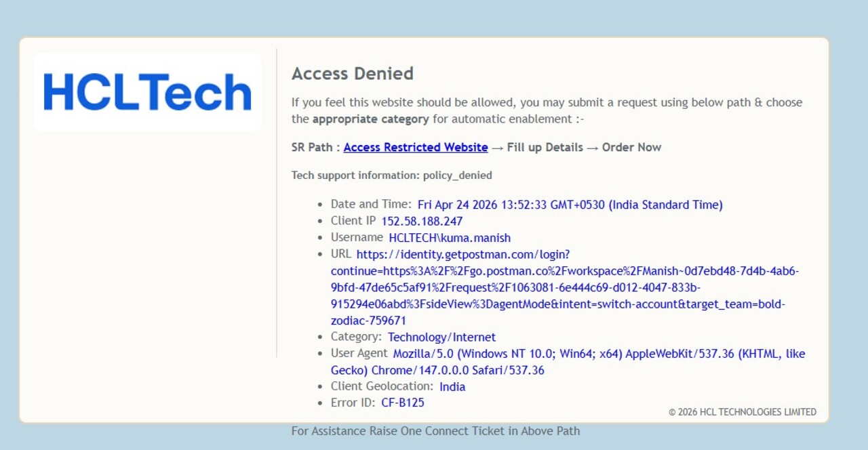
Task: Click the date Fri Apr 24 2026 value
Action: [x=570, y=205]
